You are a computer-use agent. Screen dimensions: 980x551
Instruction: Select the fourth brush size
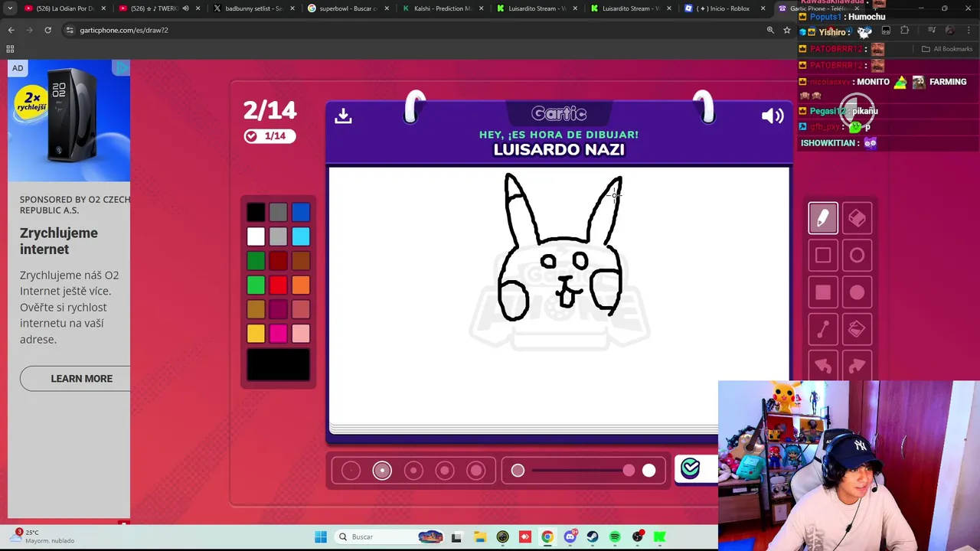(445, 471)
